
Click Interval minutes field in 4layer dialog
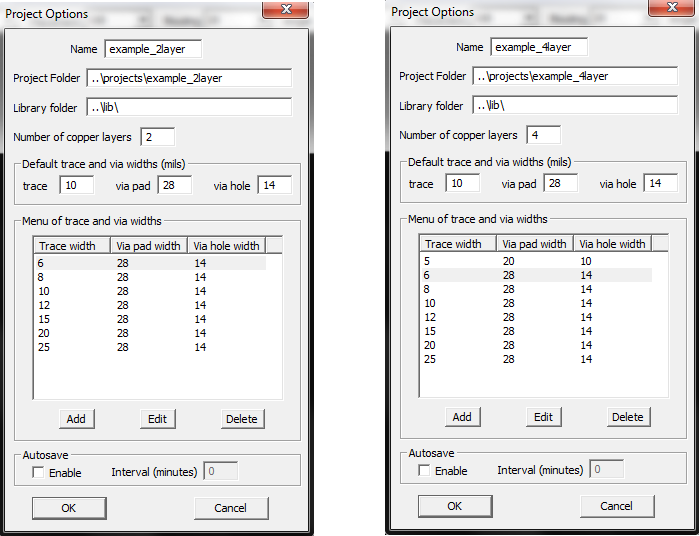coord(606,469)
